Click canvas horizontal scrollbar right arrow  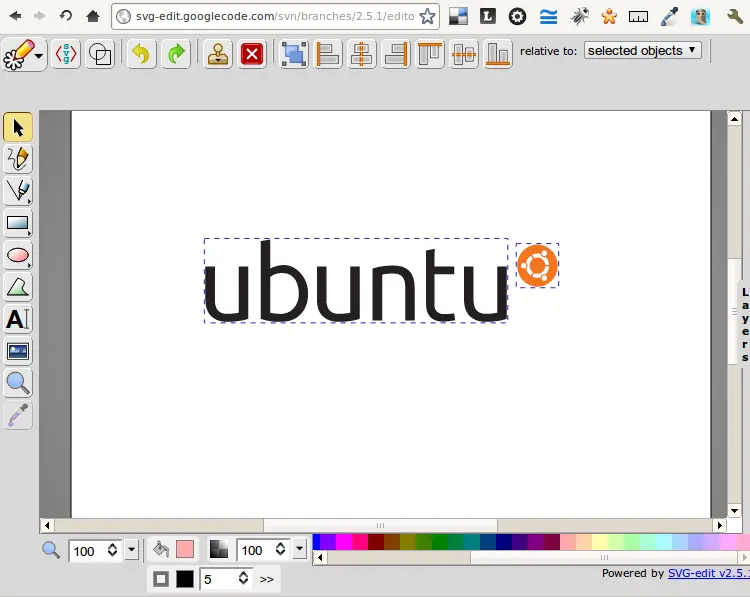coord(720,525)
